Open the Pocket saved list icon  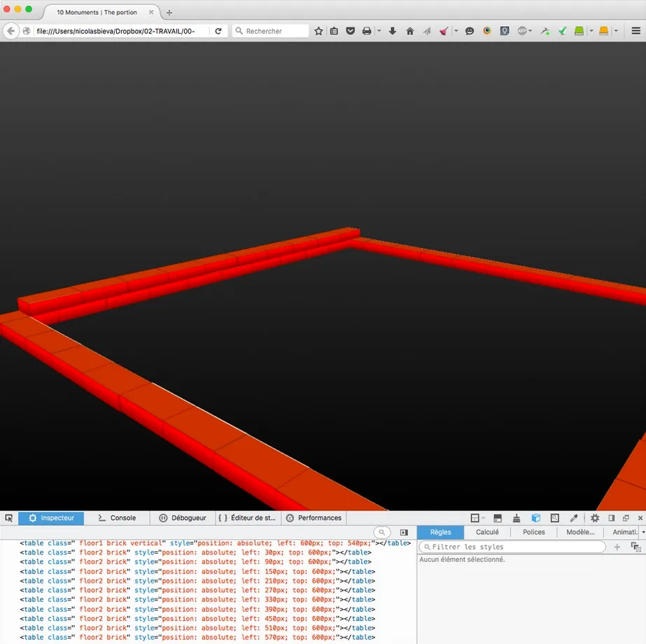[x=350, y=31]
